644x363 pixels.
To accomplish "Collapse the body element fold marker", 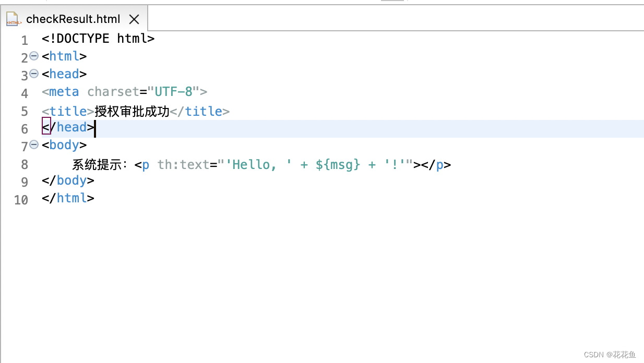I will coord(34,144).
